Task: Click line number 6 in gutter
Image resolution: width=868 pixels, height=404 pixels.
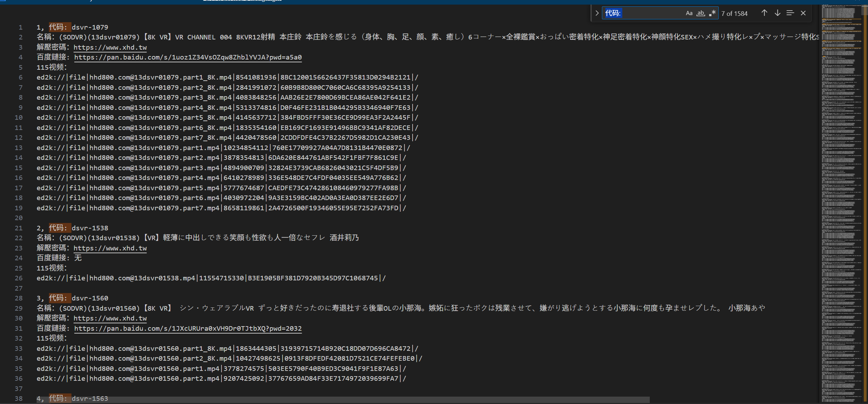Action: click(20, 77)
